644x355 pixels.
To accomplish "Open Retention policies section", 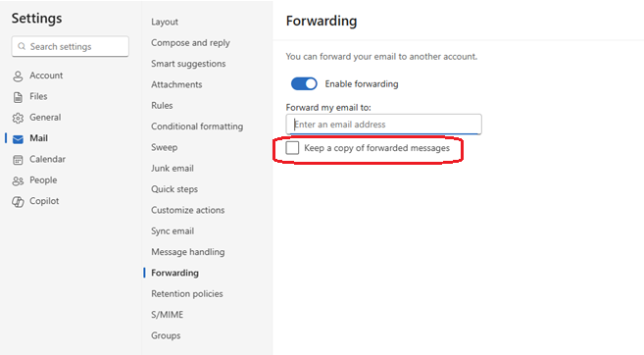I will [187, 294].
